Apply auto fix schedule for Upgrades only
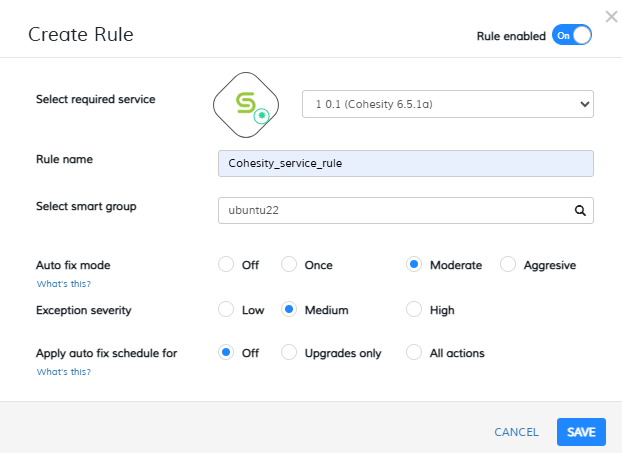The image size is (622, 453). (x=289, y=353)
